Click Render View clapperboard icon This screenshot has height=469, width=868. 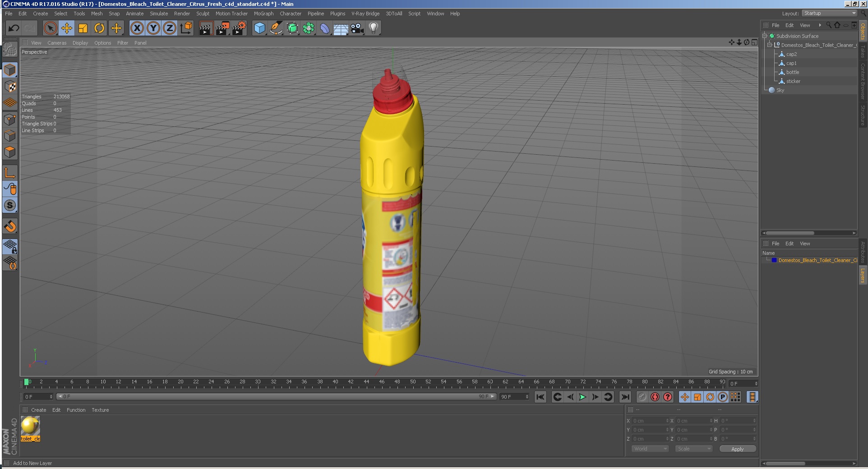pyautogui.click(x=206, y=28)
